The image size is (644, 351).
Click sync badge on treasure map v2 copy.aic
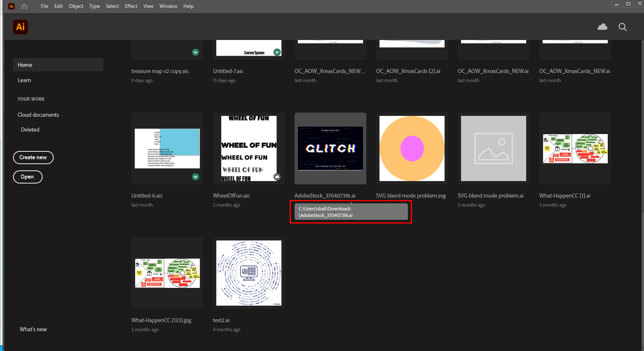(x=195, y=52)
